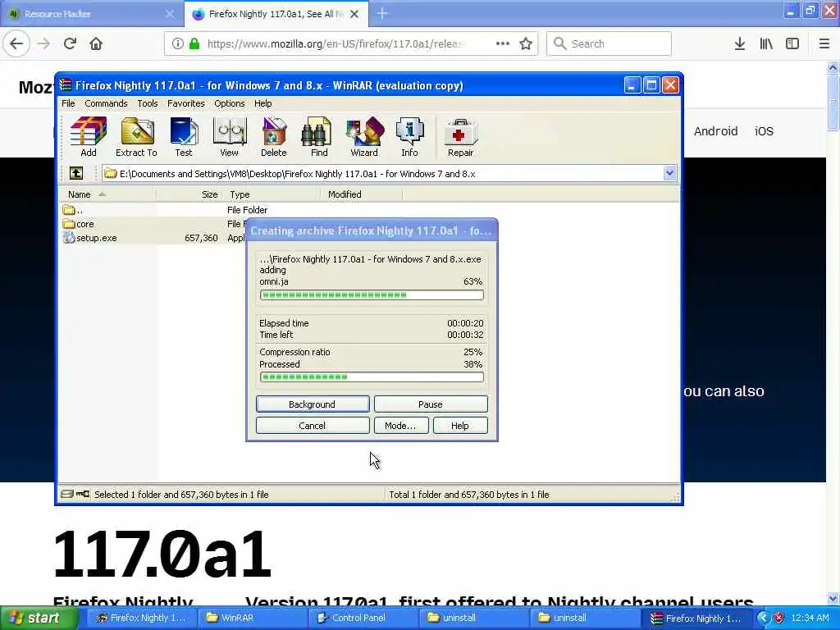Click the Firefox page scrollbar down arrow

pyautogui.click(x=833, y=598)
